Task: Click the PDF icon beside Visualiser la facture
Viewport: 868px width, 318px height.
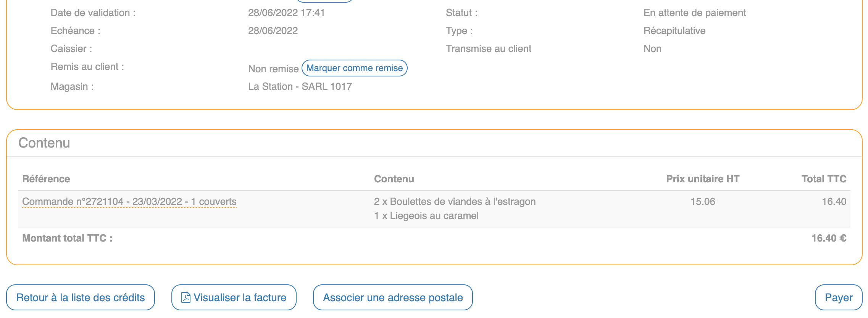Action: click(186, 297)
